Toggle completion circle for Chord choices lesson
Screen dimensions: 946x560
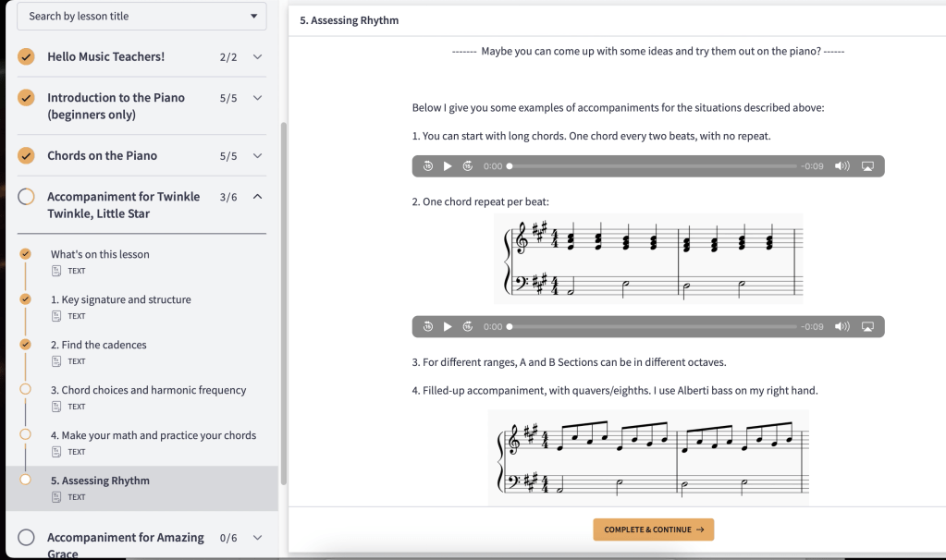tap(26, 389)
